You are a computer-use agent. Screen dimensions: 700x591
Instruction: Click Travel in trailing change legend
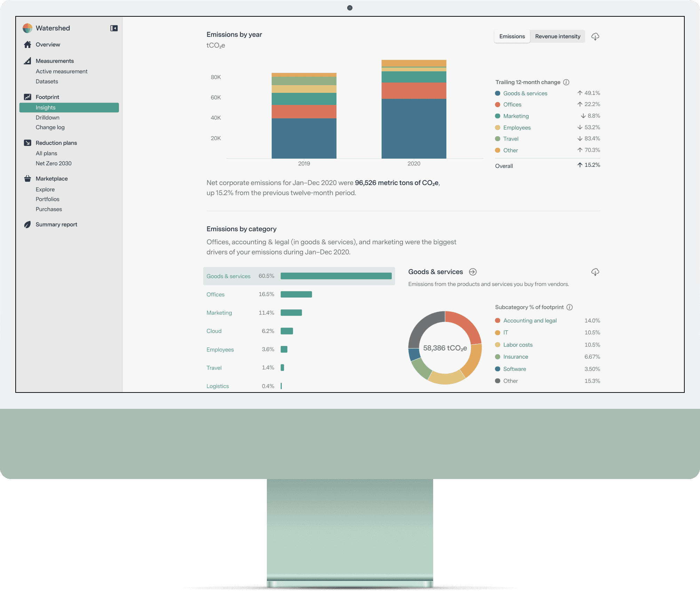point(511,139)
